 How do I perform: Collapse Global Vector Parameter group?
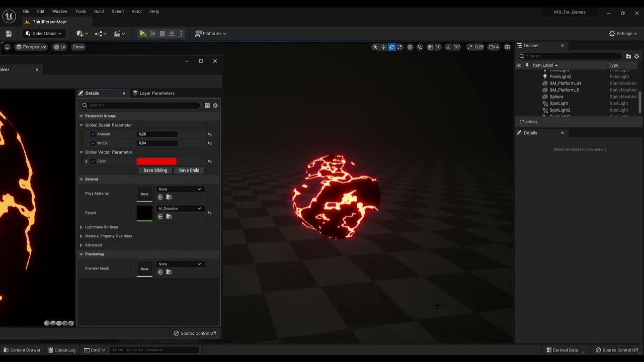point(81,152)
